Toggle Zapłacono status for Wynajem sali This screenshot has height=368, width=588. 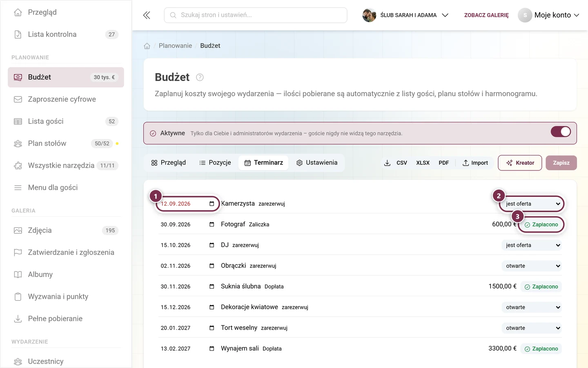pyautogui.click(x=541, y=349)
